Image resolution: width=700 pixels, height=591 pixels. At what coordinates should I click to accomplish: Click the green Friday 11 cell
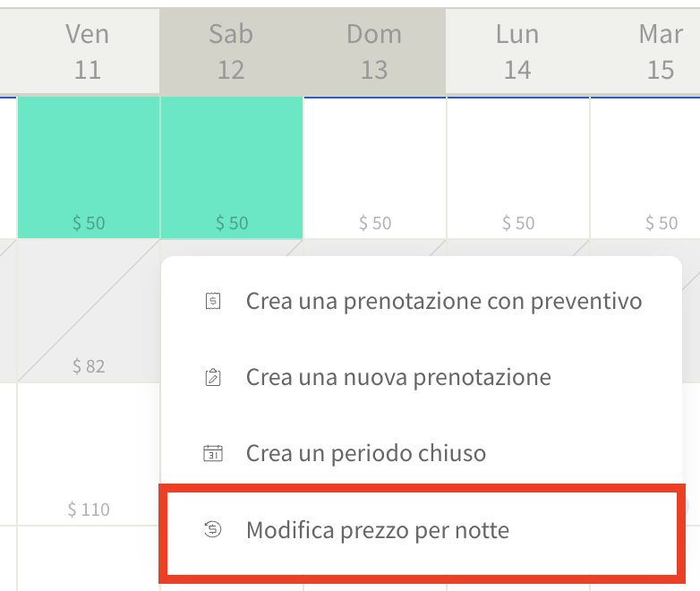click(89, 167)
